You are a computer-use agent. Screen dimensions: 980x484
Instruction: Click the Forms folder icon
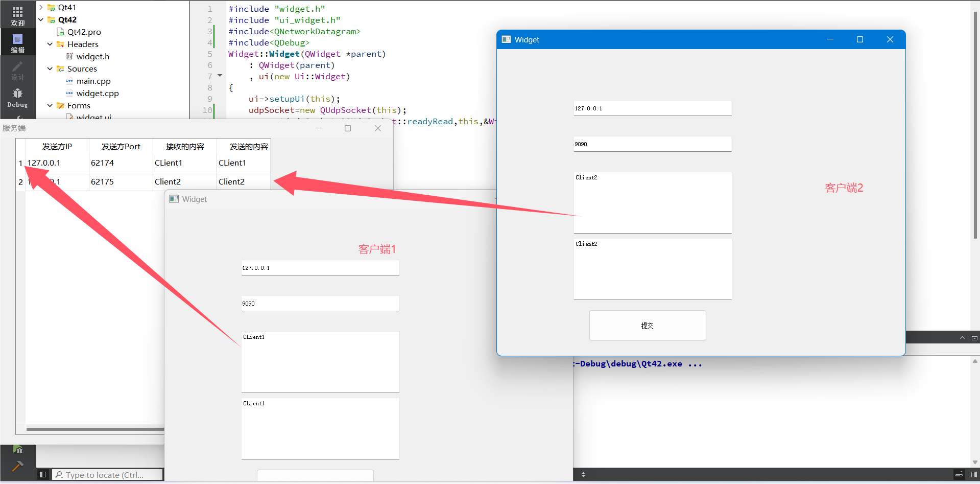pos(60,105)
